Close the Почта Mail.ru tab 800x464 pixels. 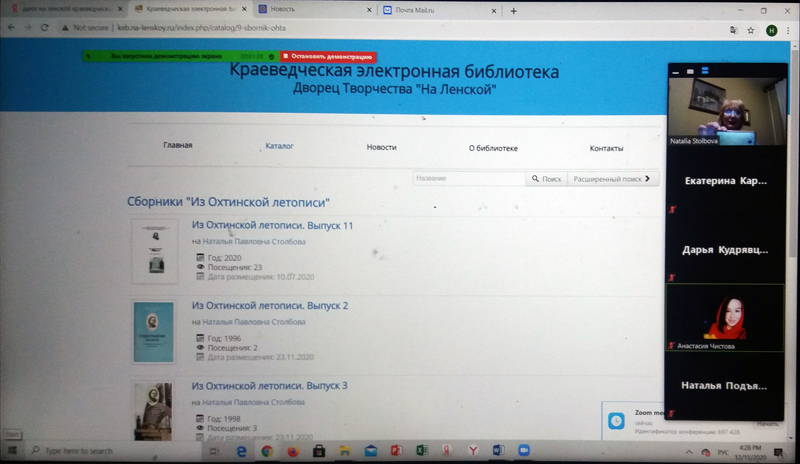494,10
